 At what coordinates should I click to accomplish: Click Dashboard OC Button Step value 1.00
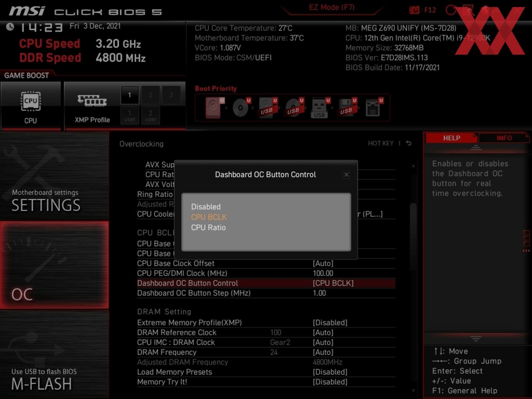[319, 293]
